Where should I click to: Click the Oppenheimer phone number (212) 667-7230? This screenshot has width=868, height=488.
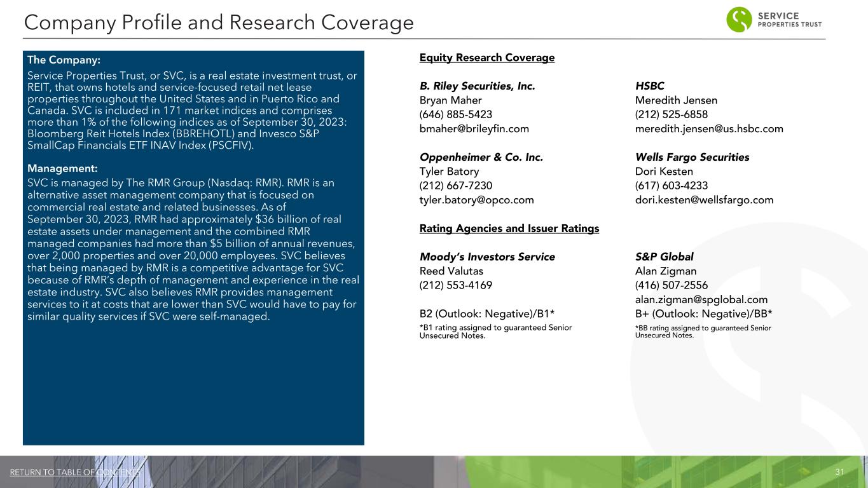455,186
